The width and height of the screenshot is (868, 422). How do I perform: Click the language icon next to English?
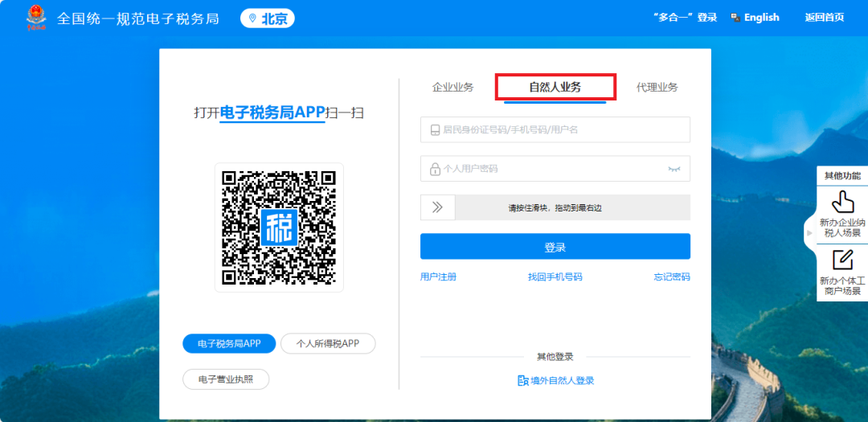point(735,18)
